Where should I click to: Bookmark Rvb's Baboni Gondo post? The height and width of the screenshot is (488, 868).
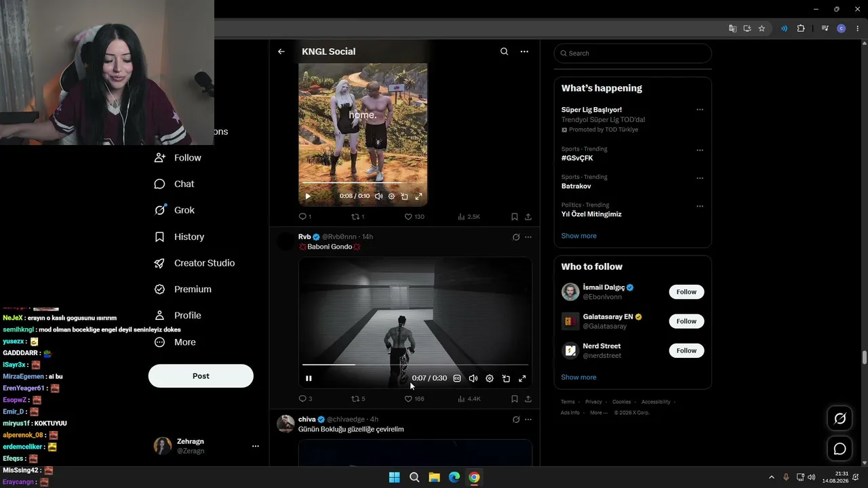tap(515, 399)
